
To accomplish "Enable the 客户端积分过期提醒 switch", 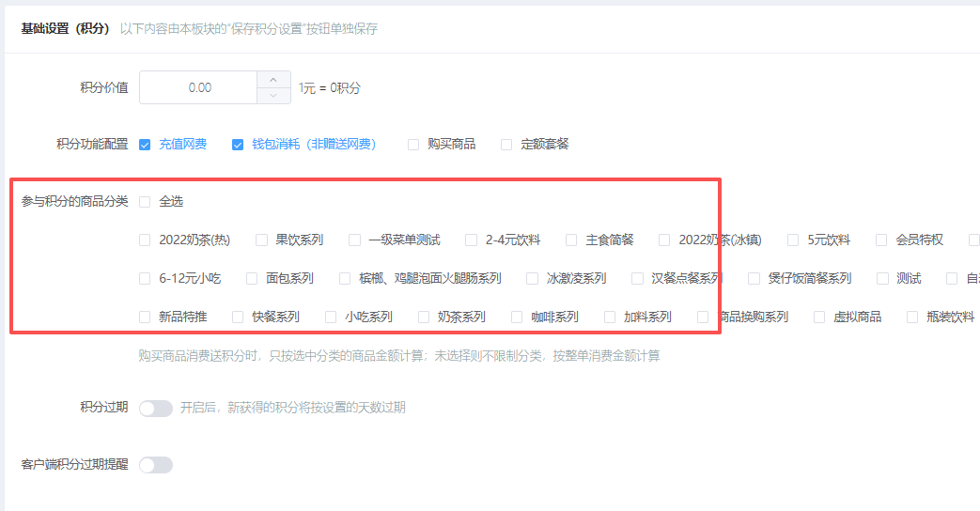I will tap(156, 465).
